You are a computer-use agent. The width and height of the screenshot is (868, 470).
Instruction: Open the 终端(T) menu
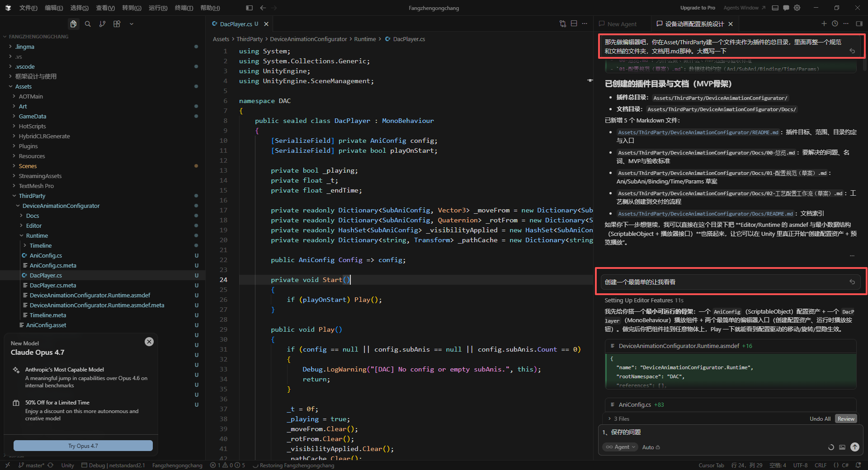pos(184,8)
